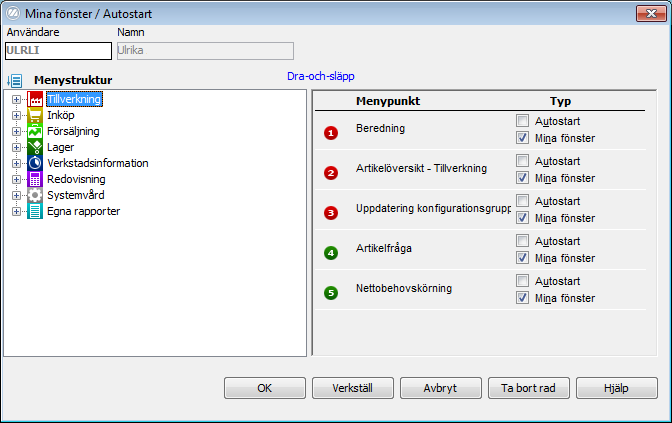Click the Egna rapporter document icon
Viewport: 672px width, 423px height.
tap(36, 211)
